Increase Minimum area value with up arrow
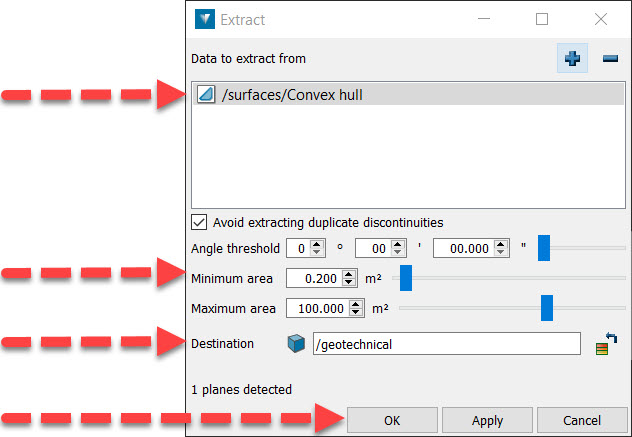Viewport: 632px width, 437px height. click(348, 274)
